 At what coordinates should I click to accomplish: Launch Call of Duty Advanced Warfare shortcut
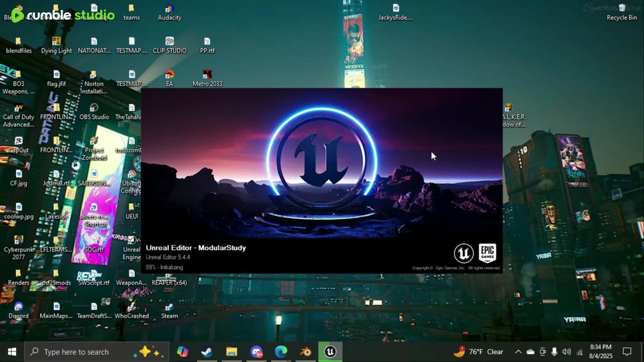point(19,116)
